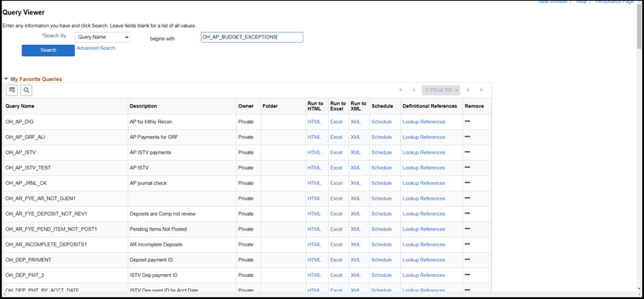Run OH_AP_ISTV query to HTML
Viewport: 644px width, 299px height.
pos(314,152)
